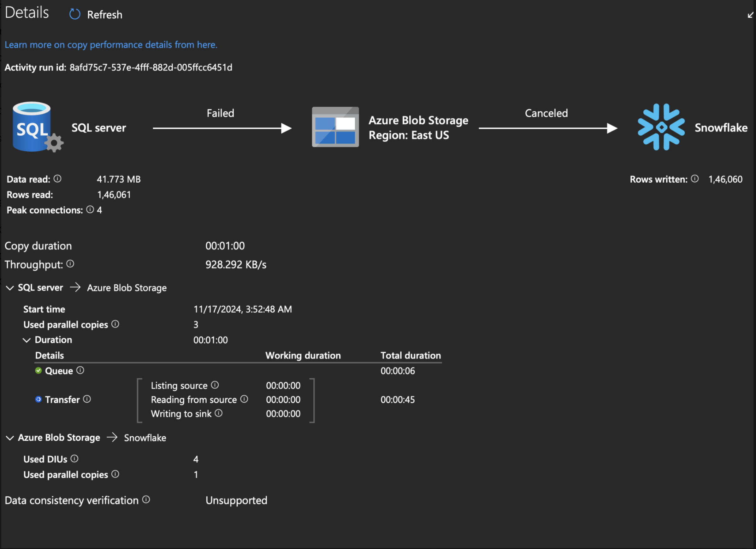Click the Snowflake logo icon
Viewport: 756px width, 549px height.
click(661, 127)
